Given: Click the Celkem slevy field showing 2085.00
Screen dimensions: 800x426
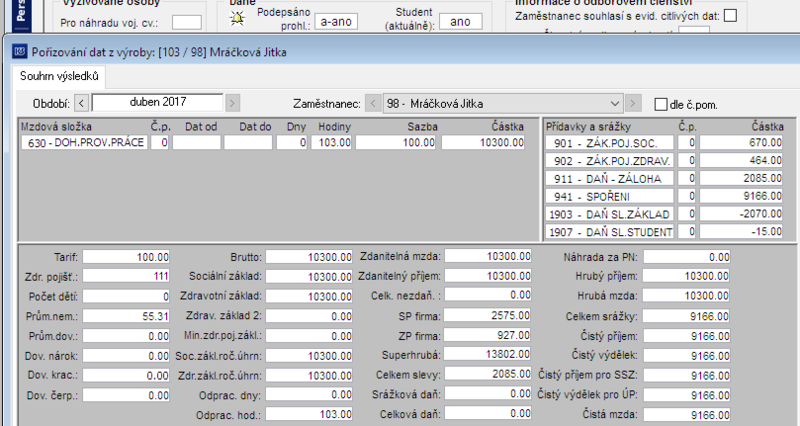Looking at the screenshot, I should click(488, 374).
